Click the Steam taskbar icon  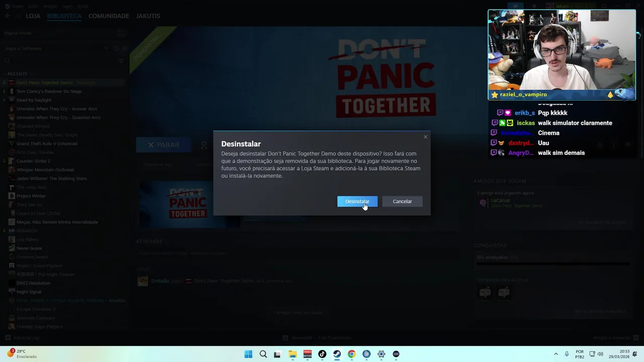click(337, 354)
